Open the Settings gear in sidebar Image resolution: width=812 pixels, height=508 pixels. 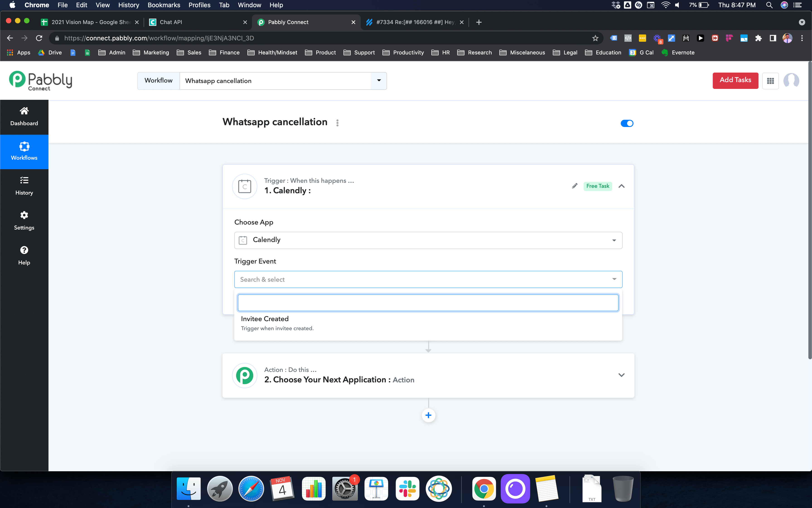click(24, 221)
